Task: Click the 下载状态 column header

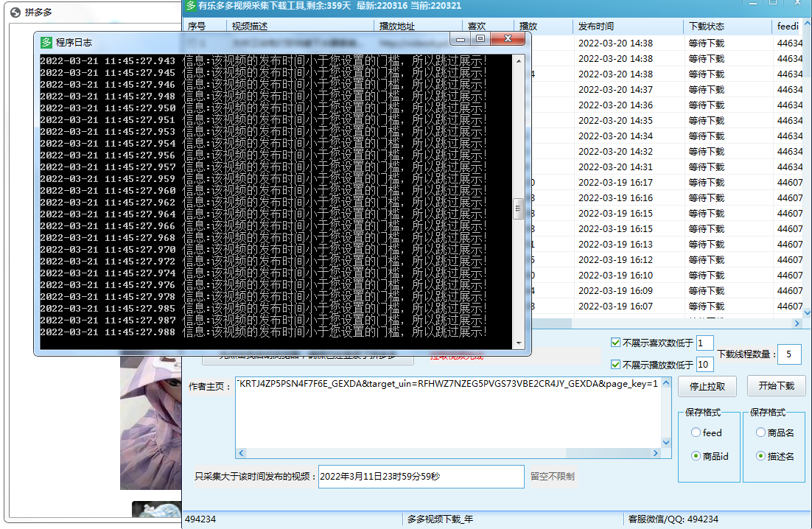Action: [706, 27]
